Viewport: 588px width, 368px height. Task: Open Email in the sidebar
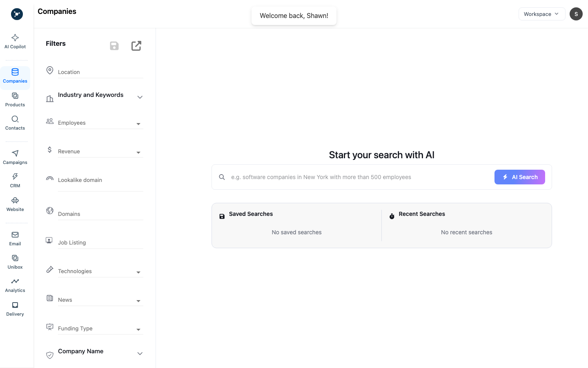(x=15, y=239)
